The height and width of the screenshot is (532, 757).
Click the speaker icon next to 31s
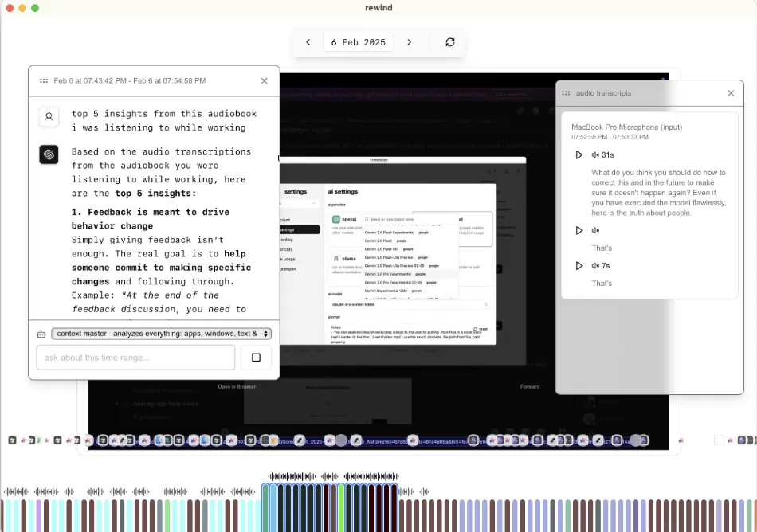595,155
